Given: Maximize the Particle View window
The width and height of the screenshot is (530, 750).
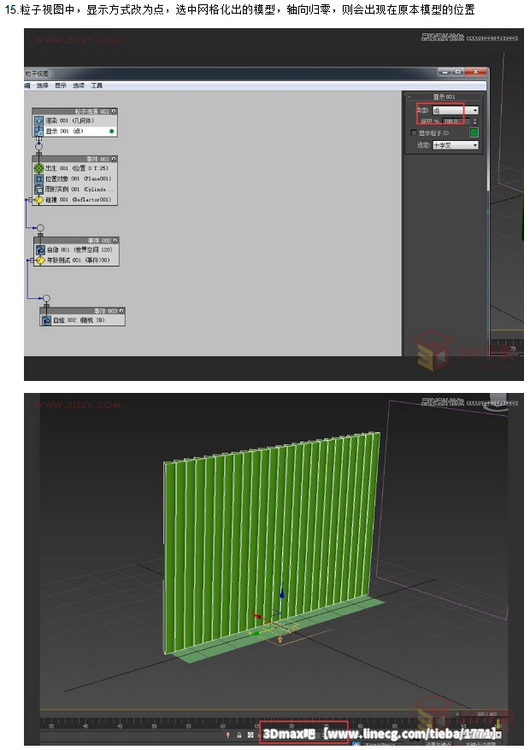Looking at the screenshot, I should click(x=457, y=72).
